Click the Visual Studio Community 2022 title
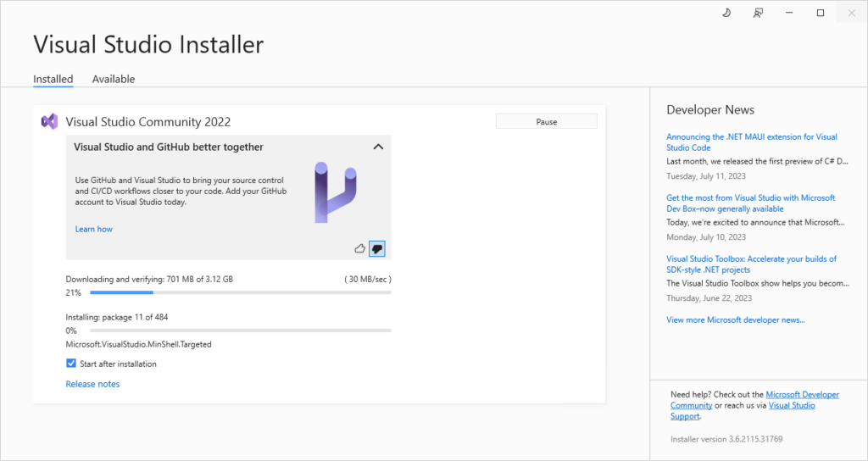 tap(147, 122)
